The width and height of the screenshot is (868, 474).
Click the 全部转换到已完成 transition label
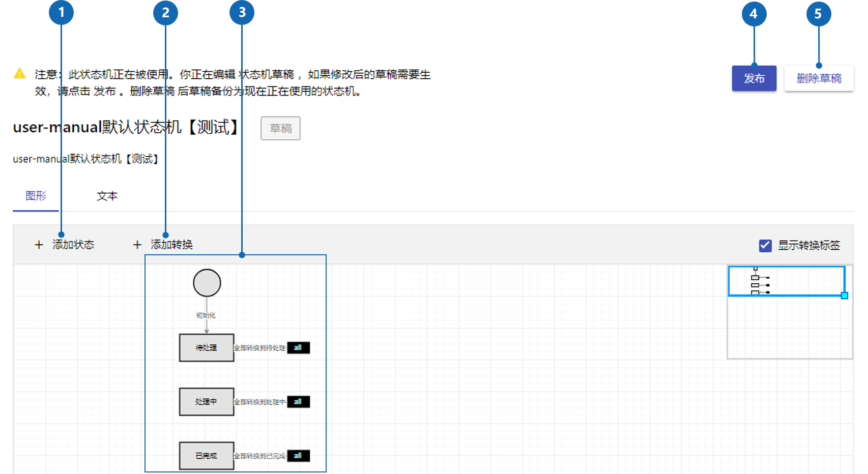click(x=259, y=456)
